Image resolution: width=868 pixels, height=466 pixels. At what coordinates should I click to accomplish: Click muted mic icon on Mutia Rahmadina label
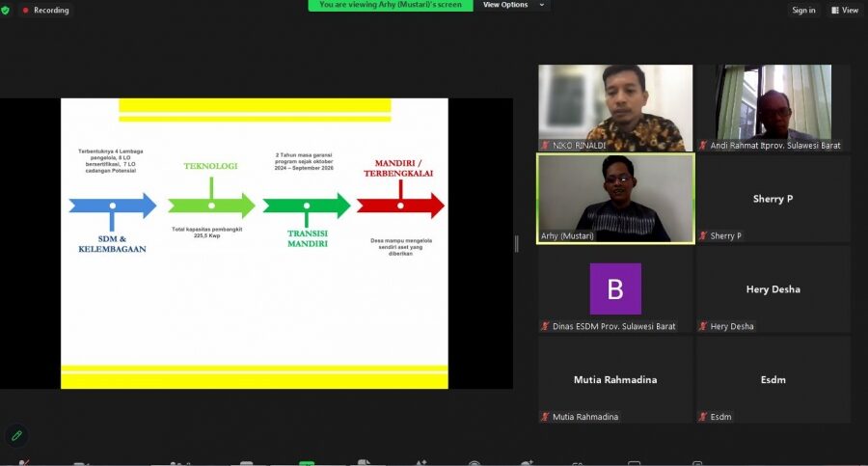coord(545,417)
